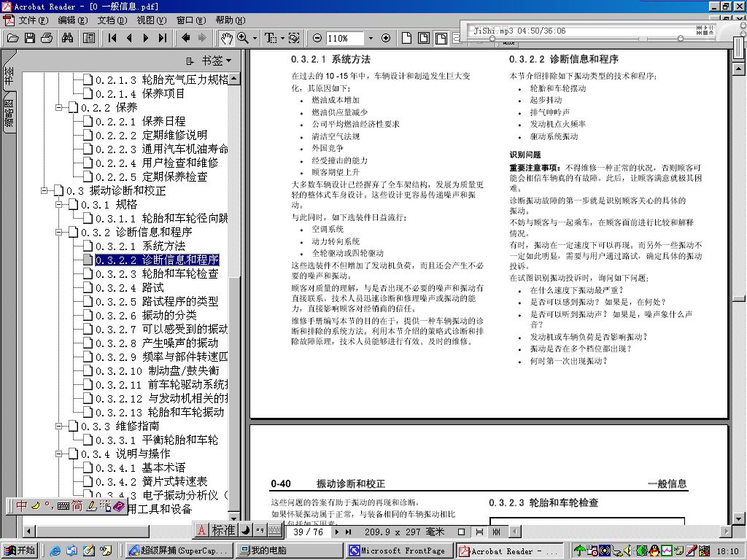Toggle the navigation pane toolbar icon

coord(89,38)
